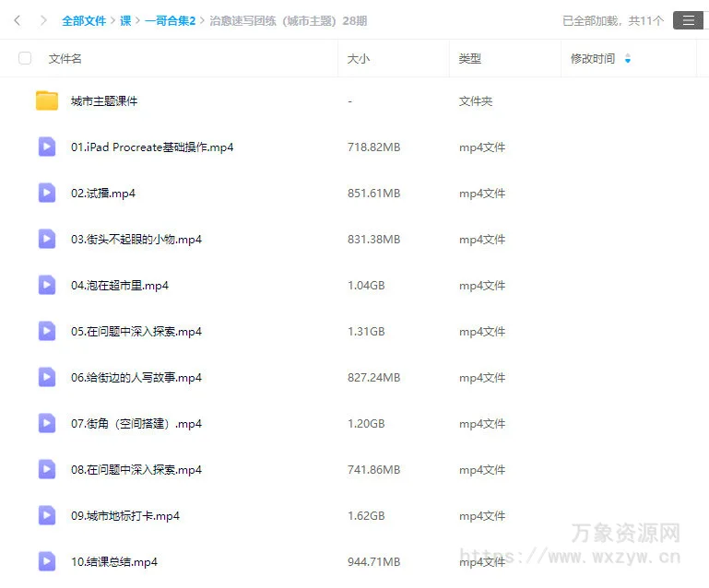
Task: Sort files by 大小 column header
Action: coord(358,58)
